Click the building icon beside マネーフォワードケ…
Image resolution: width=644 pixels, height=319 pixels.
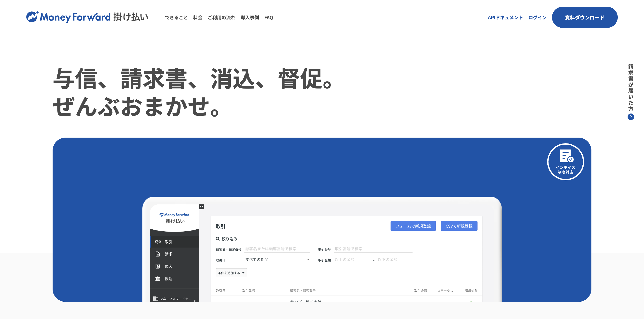pos(156,298)
